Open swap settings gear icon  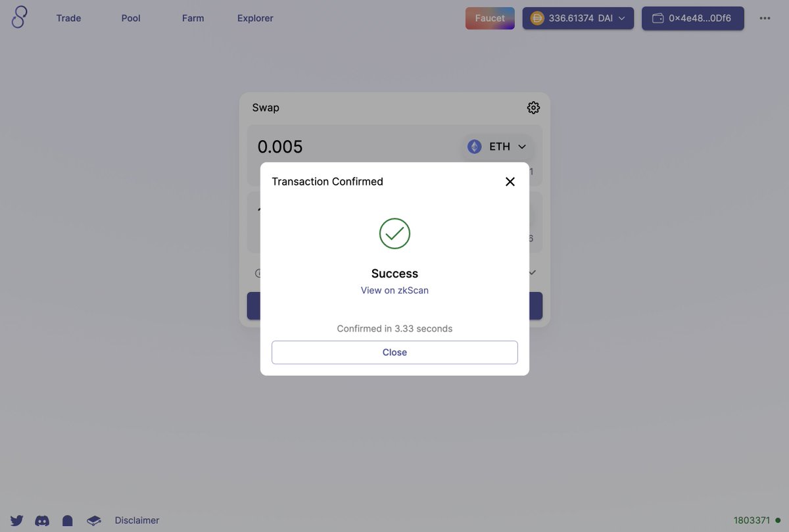tap(533, 108)
